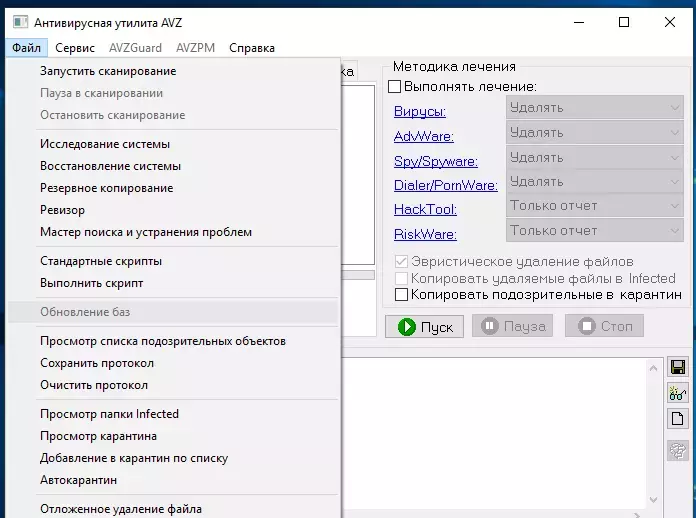This screenshot has width=696, height=518.
Task: Open the Вирусы action dropdown
Action: coord(594,107)
